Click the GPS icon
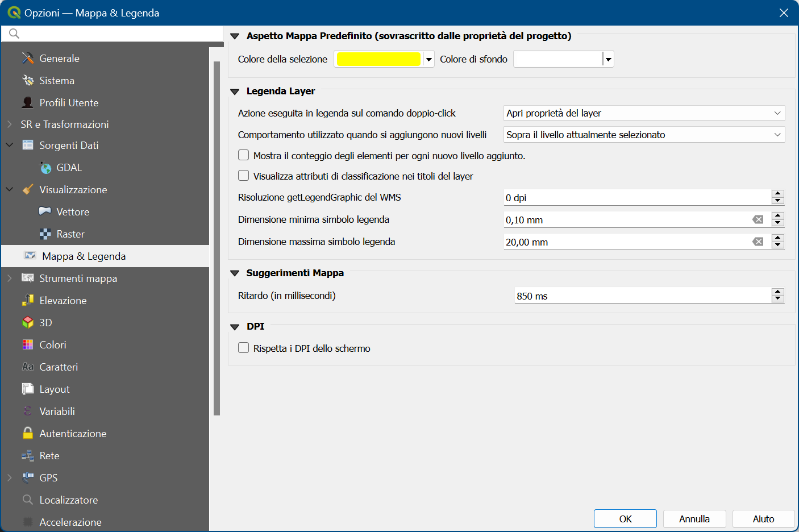Screen dimensions: 799x532 [28, 477]
